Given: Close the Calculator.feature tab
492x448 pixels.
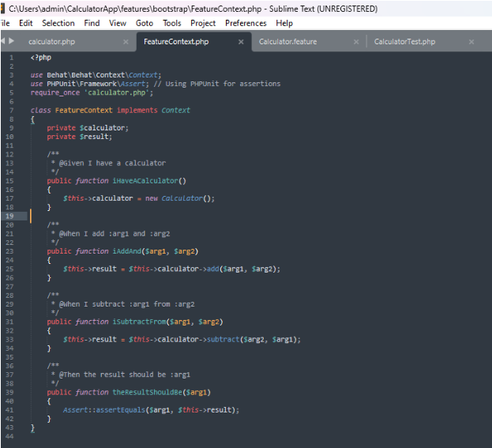Looking at the screenshot, I should coord(356,42).
